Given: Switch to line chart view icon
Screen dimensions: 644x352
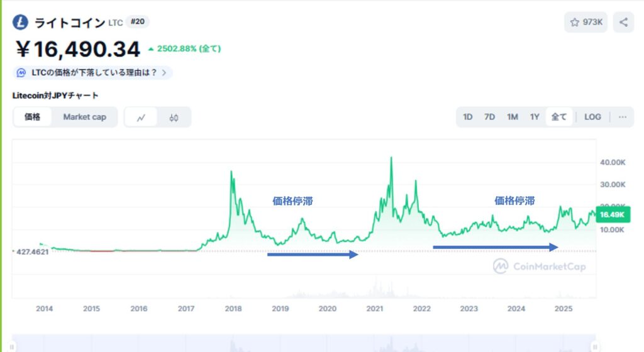Looking at the screenshot, I should coord(141,118).
